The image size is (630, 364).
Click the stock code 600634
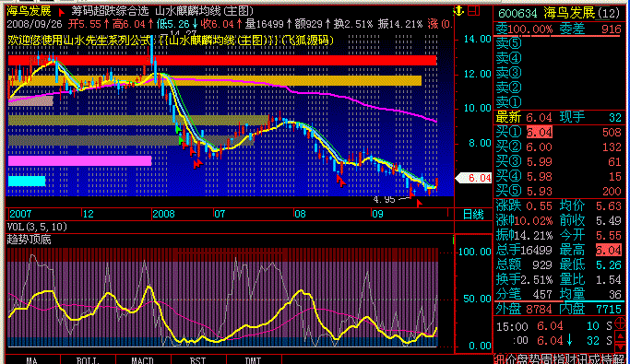(x=517, y=14)
